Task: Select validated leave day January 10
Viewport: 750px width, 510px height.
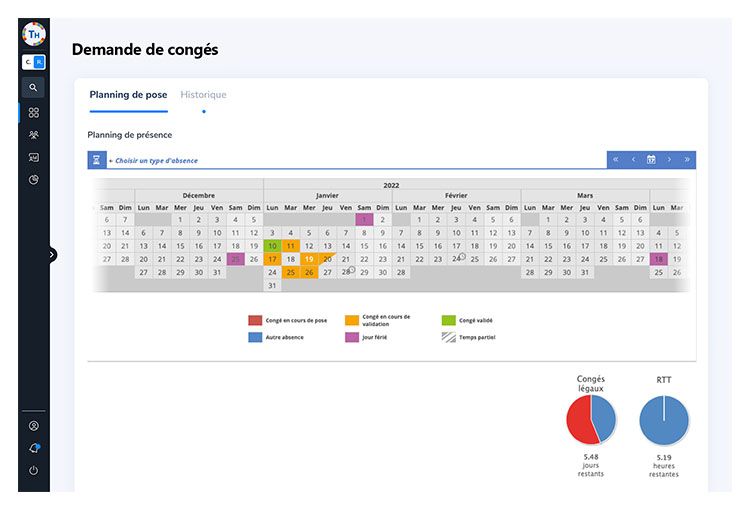Action: tap(272, 246)
